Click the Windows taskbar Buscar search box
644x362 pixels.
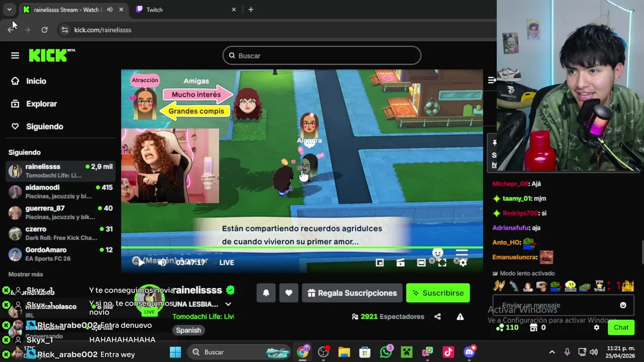239,352
